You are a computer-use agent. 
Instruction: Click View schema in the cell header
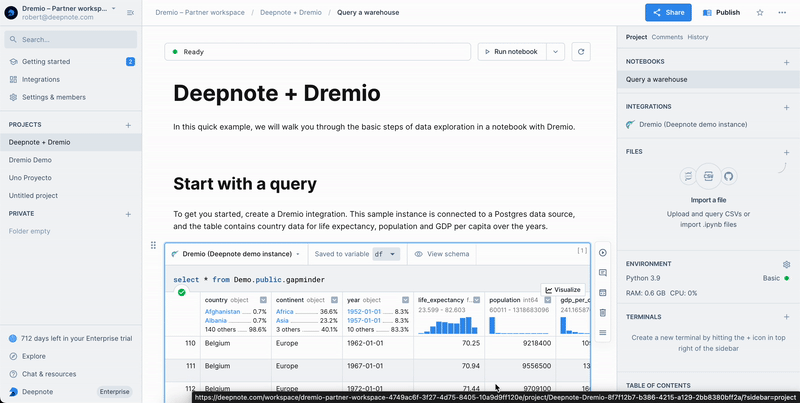coord(442,254)
